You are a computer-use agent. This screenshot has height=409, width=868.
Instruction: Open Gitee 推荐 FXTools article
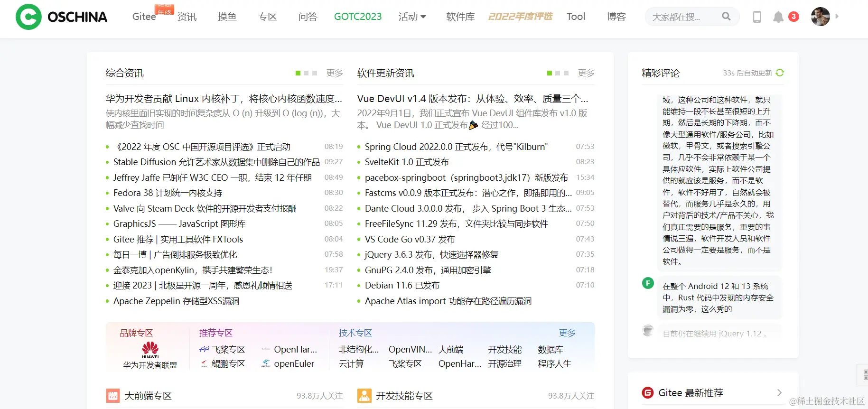(178, 239)
